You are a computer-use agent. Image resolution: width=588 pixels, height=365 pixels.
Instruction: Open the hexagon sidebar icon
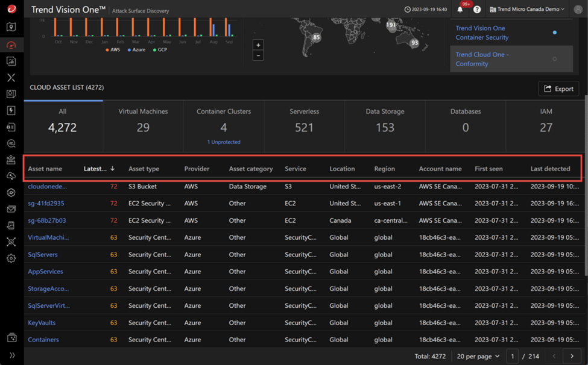click(11, 192)
